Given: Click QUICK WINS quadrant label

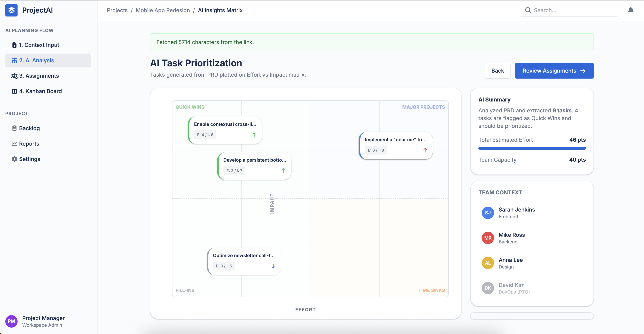Looking at the screenshot, I should (x=190, y=107).
